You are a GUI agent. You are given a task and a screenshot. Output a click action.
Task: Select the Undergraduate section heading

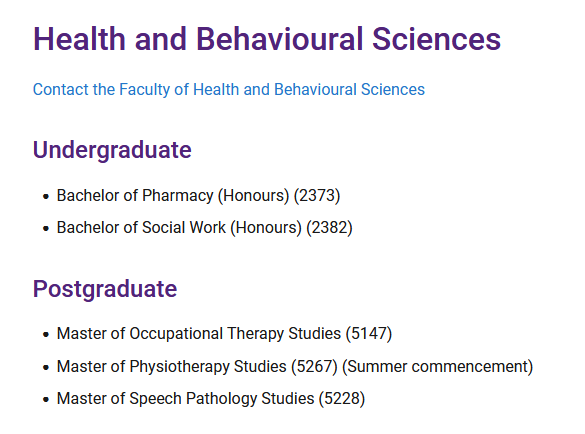pyautogui.click(x=112, y=150)
